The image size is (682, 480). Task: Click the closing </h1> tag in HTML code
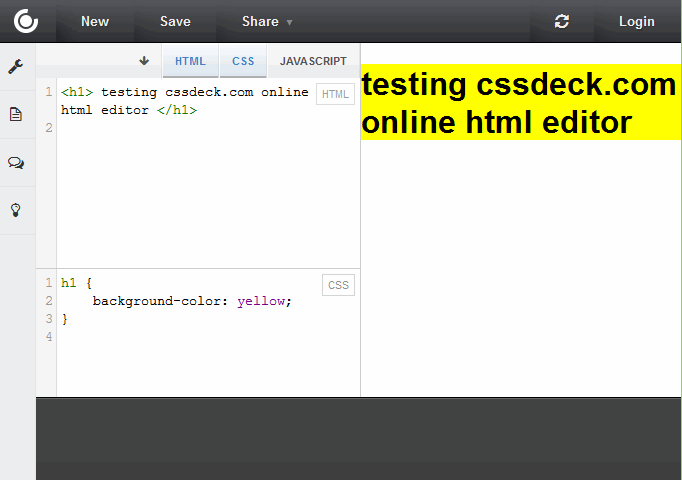click(x=177, y=110)
